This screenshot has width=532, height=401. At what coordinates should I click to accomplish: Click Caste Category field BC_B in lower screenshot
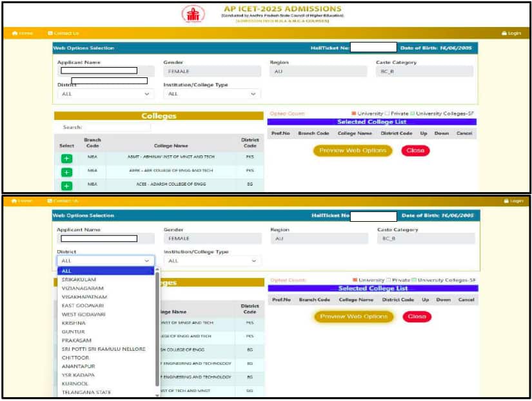(426, 239)
